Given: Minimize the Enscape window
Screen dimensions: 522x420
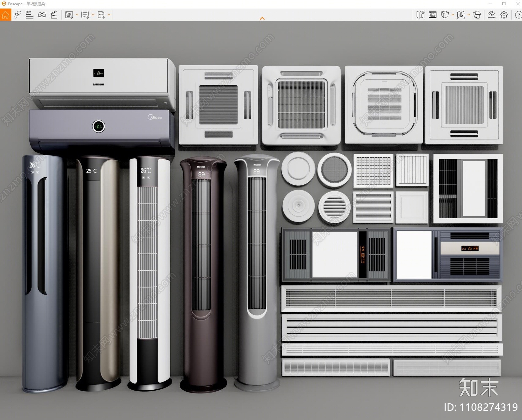Looking at the screenshot, I should tap(490, 4).
